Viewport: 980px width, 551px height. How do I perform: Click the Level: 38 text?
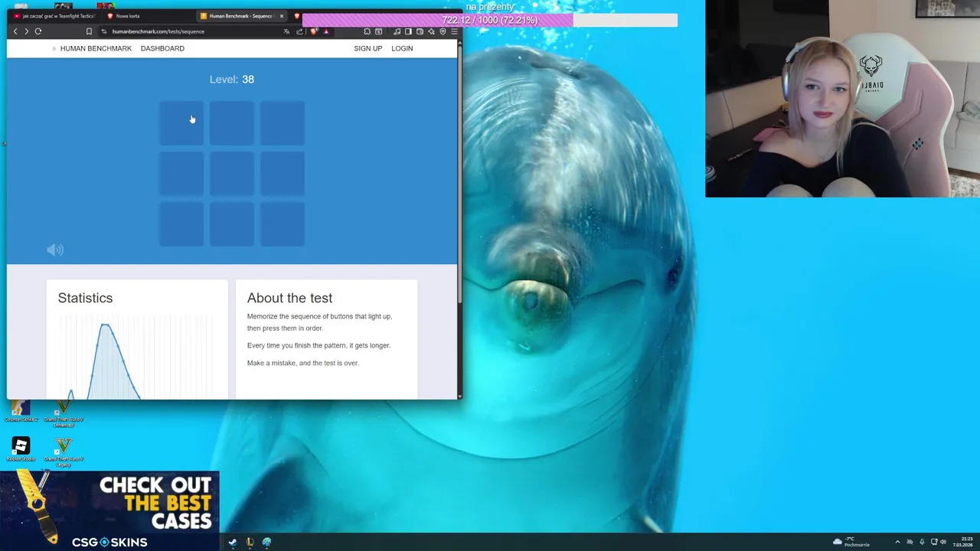[232, 80]
